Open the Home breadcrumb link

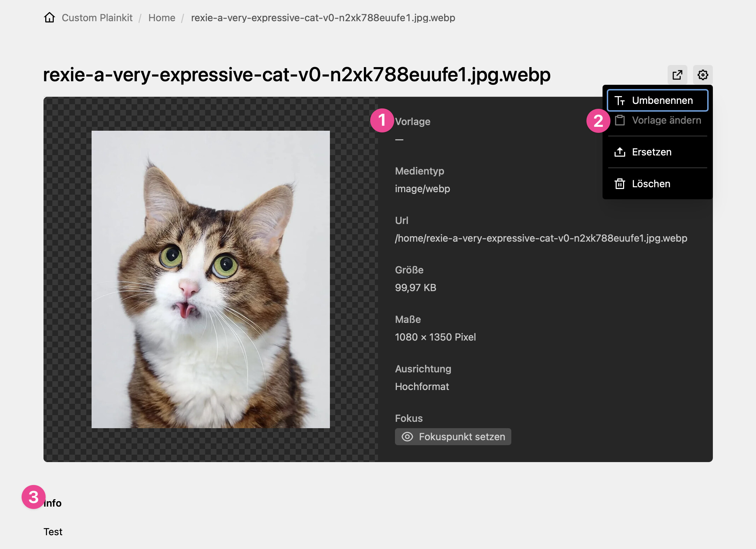[162, 18]
